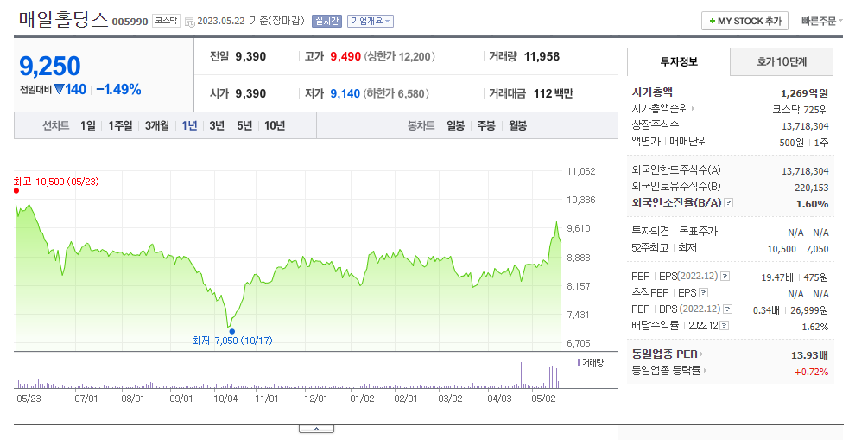Open the 기업개요 dropdown

(371, 21)
